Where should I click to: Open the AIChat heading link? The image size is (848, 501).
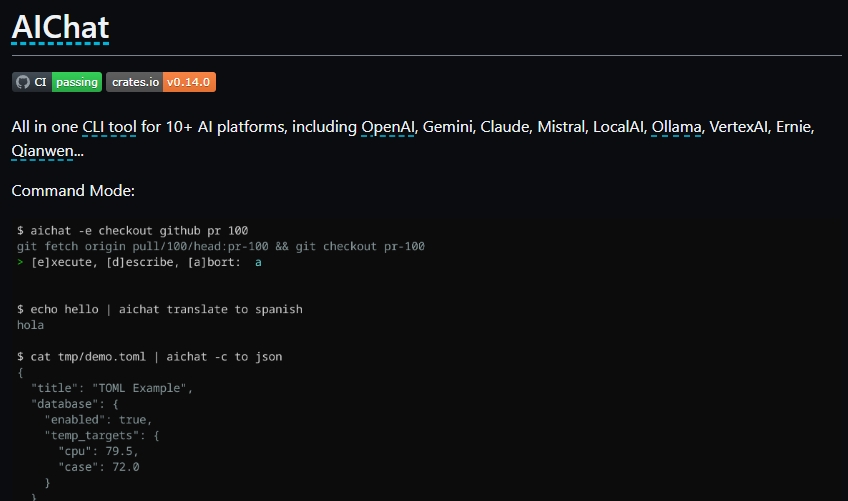(x=60, y=27)
